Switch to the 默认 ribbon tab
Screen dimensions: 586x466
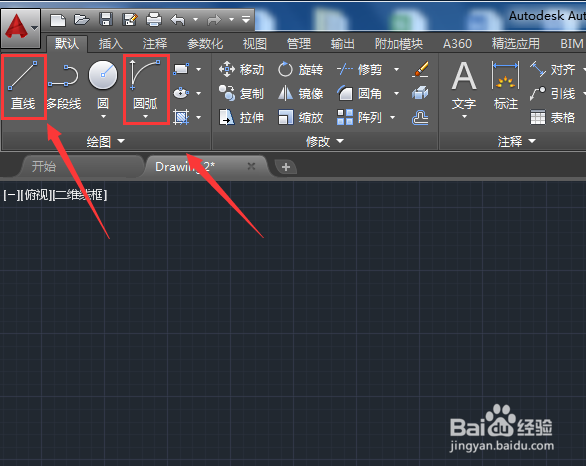pos(67,44)
